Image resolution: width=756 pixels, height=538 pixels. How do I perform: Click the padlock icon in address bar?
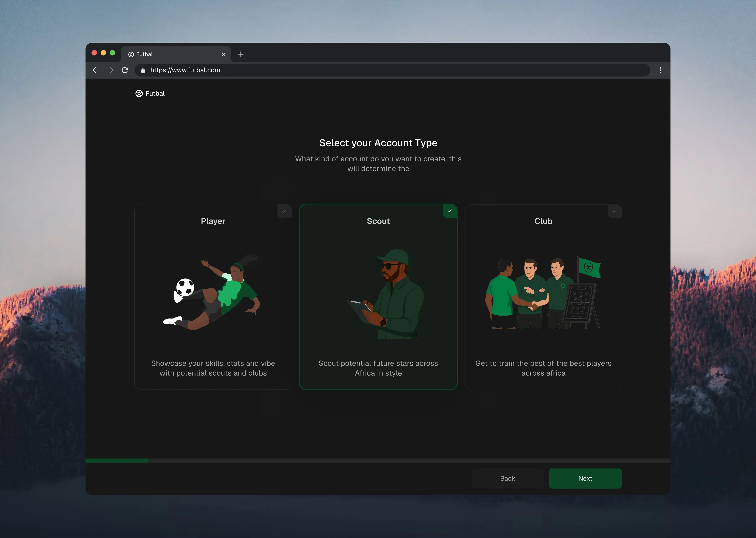point(143,70)
